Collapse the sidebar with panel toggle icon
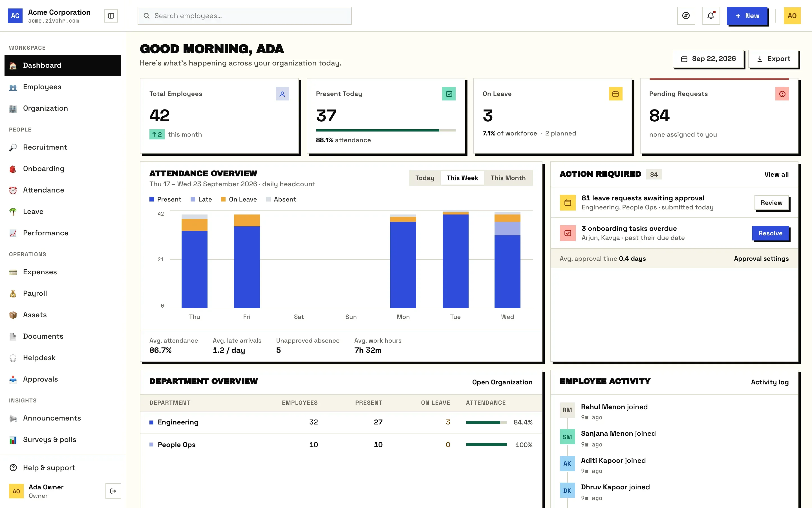 pyautogui.click(x=111, y=16)
